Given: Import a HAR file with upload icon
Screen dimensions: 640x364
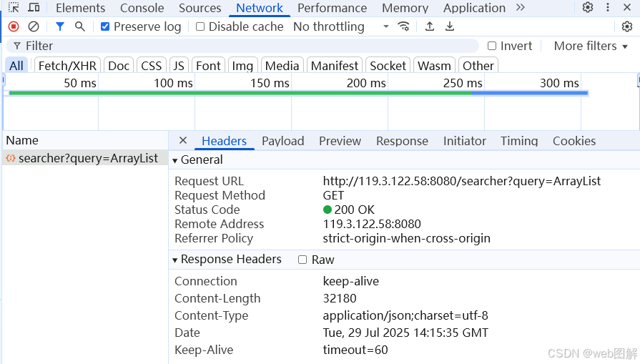Looking at the screenshot, I should pos(429,26).
